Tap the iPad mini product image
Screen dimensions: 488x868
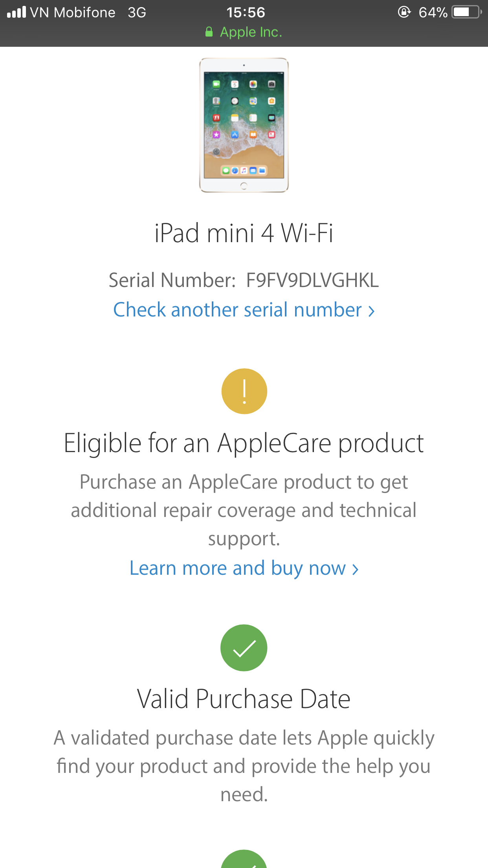pos(244,125)
